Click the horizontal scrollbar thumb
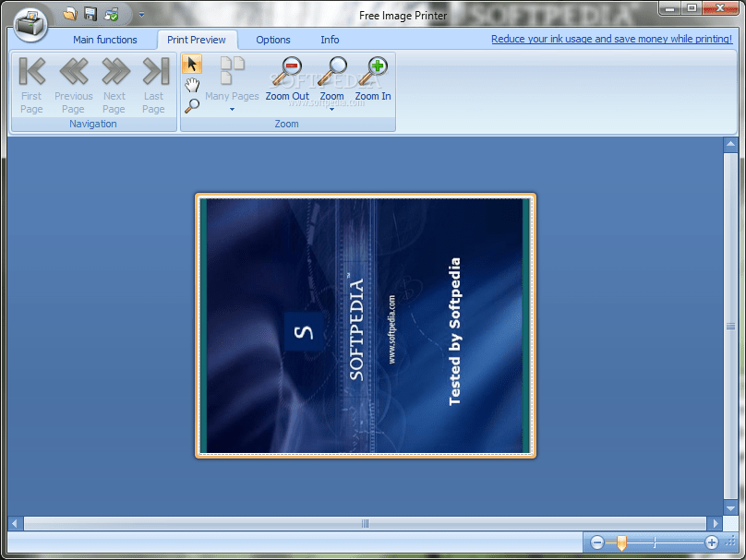This screenshot has height=560, width=746. pyautogui.click(x=365, y=523)
